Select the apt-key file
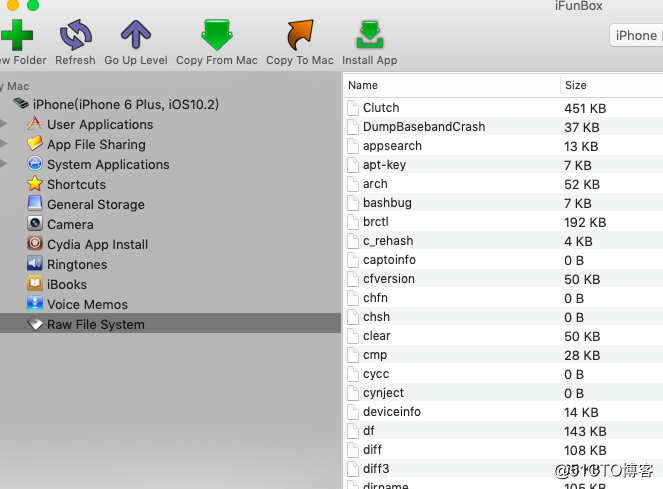Image resolution: width=663 pixels, height=489 pixels. (x=384, y=165)
